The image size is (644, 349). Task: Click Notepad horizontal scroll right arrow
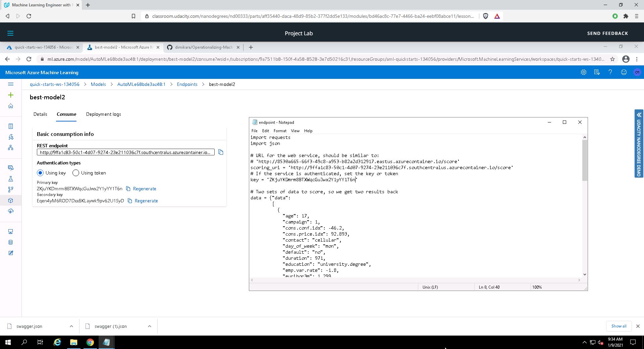point(579,280)
